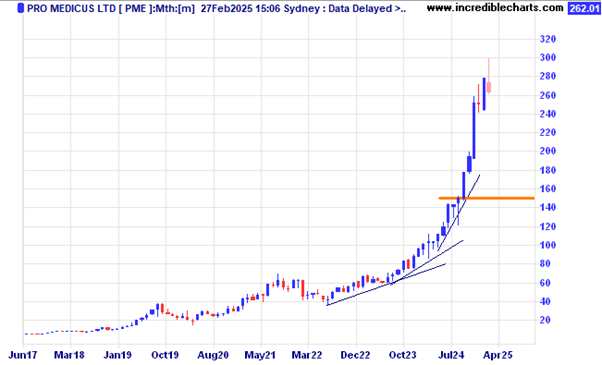
Task: Click the 120 price axis label
Action: [x=548, y=226]
